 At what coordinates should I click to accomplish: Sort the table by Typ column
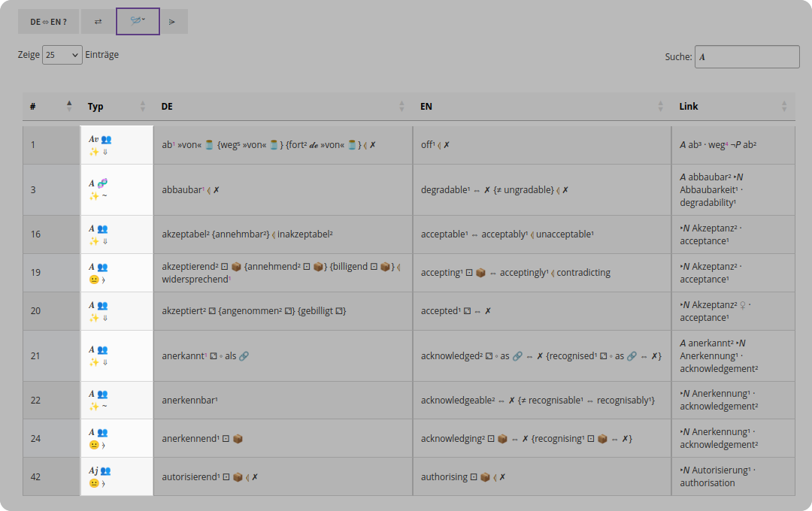tap(117, 106)
